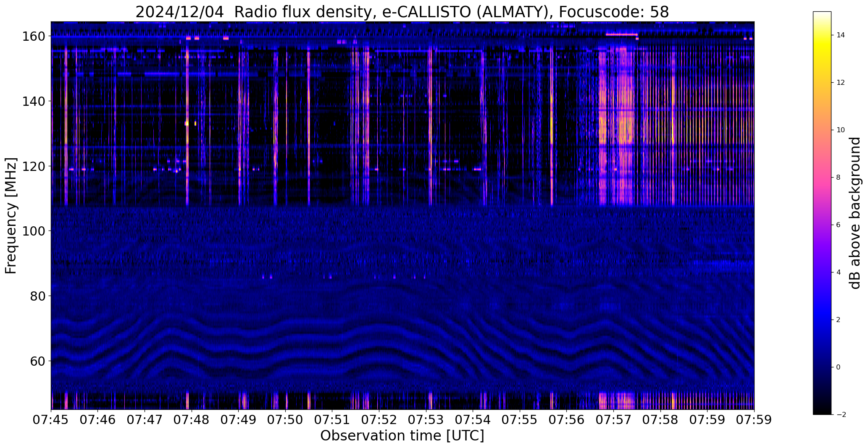Click the 07:57 time tick label
The height and width of the screenshot is (448, 868).
pos(614,420)
